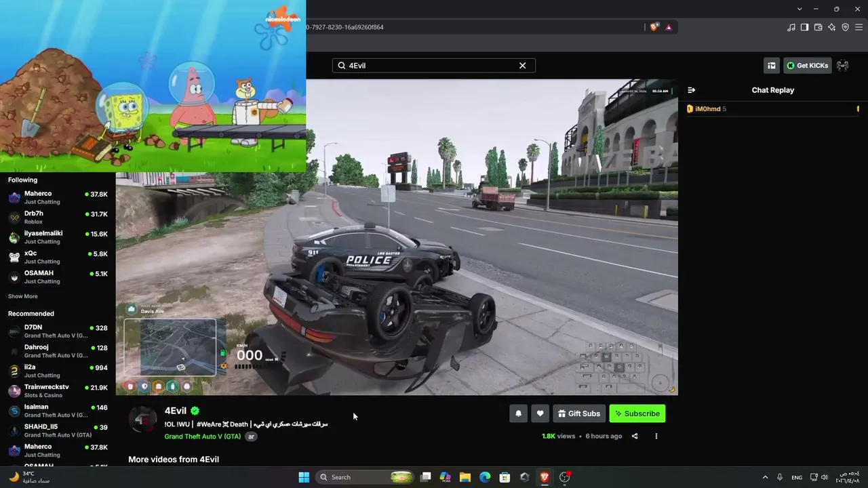
Task: Open the ilyaselmaliki channel
Action: 58,237
